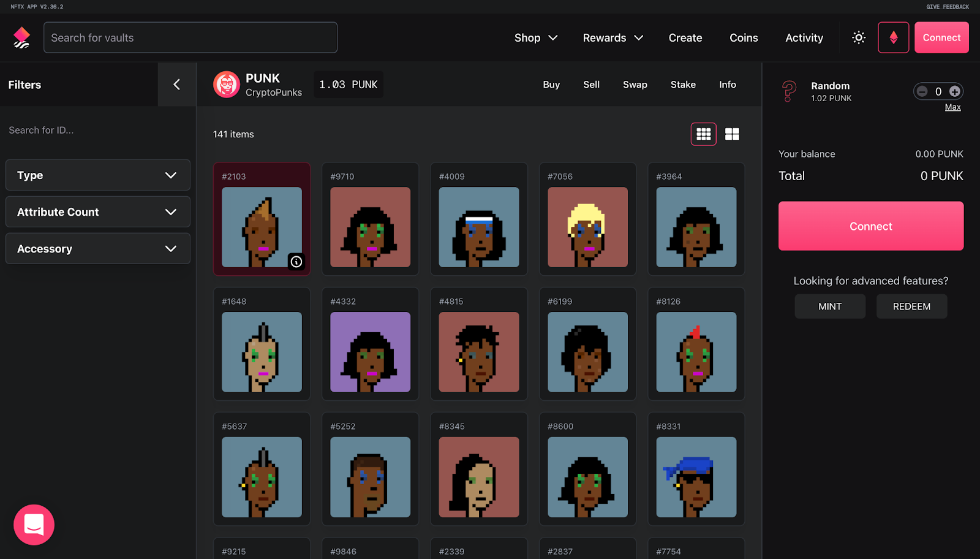Select punk #6199 thumbnail

[587, 352]
